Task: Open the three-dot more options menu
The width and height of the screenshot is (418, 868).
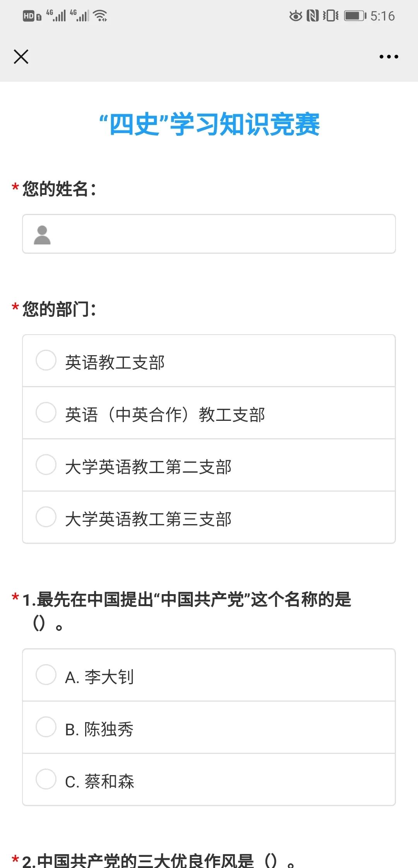Action: [389, 57]
